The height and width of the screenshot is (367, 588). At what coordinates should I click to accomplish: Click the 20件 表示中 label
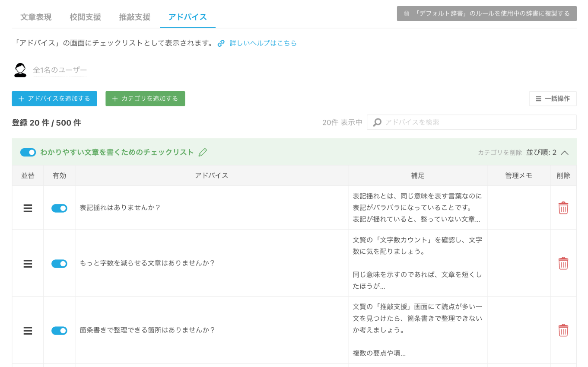342,122
